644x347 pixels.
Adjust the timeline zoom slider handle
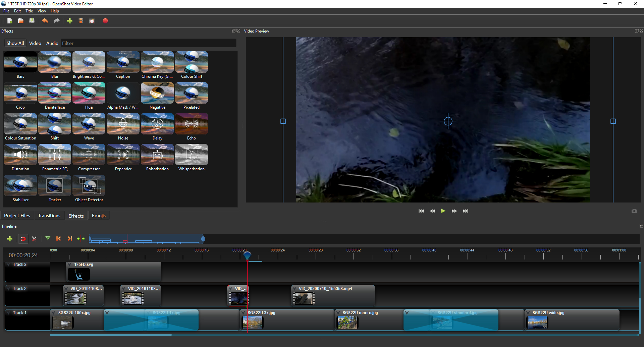pos(203,239)
